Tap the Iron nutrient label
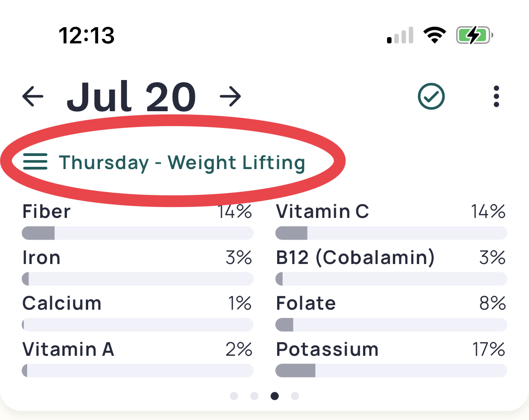 point(41,257)
